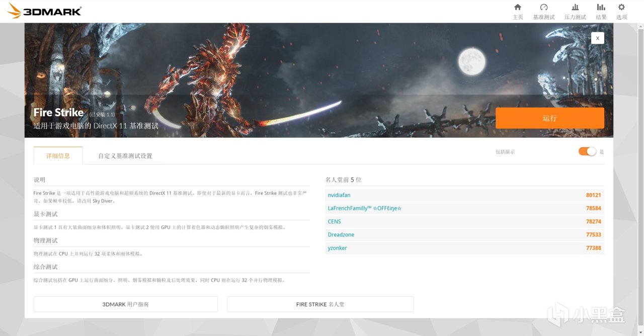The height and width of the screenshot is (336, 644).
Task: Click the 综合测试 section heading
Action: 46,267
